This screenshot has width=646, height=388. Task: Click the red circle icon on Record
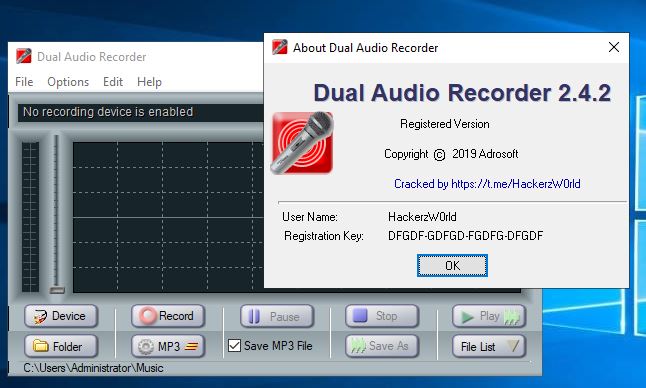147,316
